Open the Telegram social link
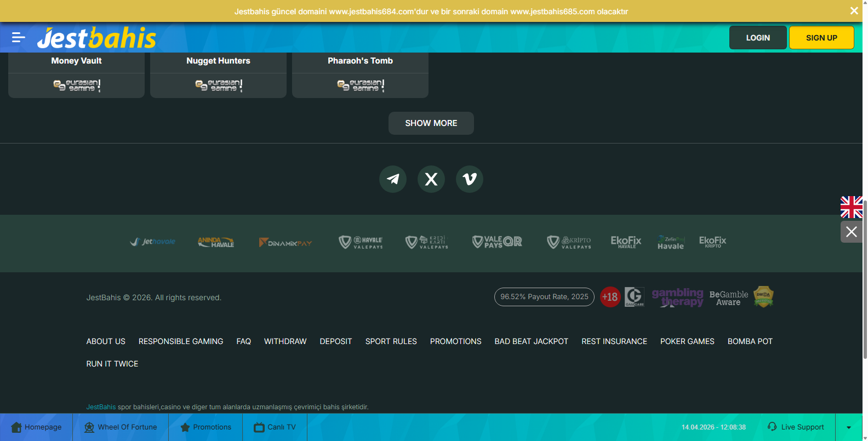Viewport: 868px width, 441px height. click(x=393, y=179)
